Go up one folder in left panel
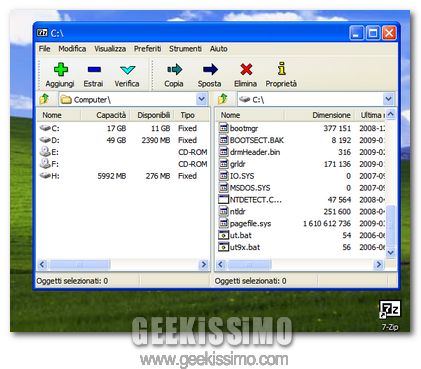This screenshot has height=369, width=421. point(45,99)
